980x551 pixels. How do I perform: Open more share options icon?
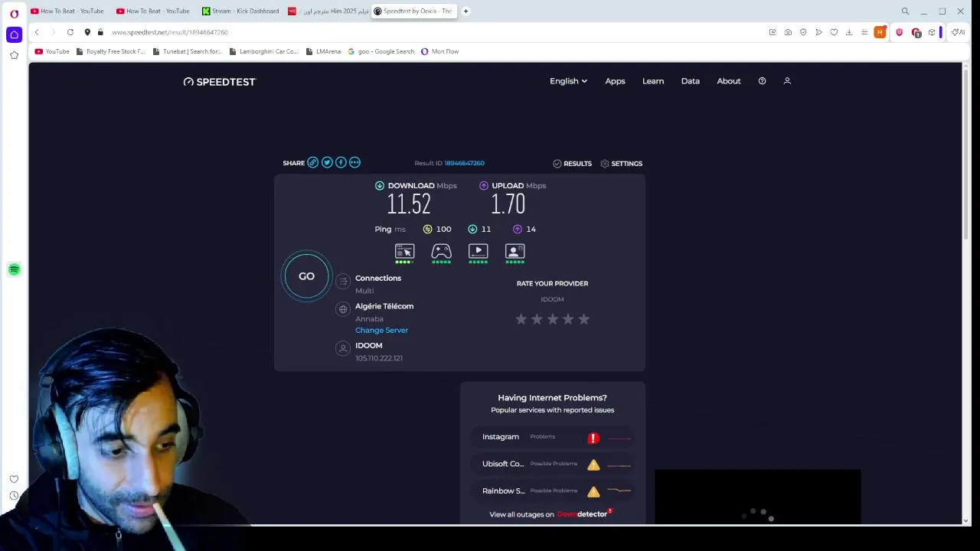pos(354,162)
